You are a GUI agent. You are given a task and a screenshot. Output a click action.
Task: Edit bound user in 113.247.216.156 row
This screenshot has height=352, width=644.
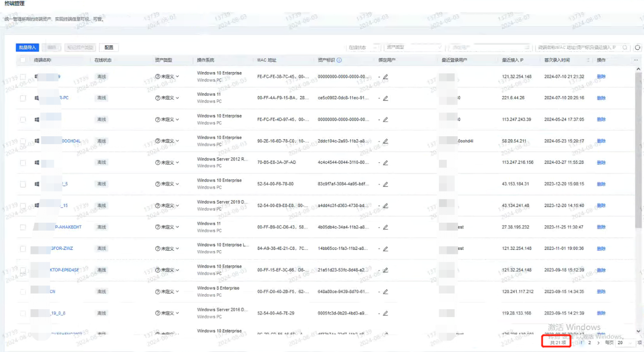coord(385,163)
